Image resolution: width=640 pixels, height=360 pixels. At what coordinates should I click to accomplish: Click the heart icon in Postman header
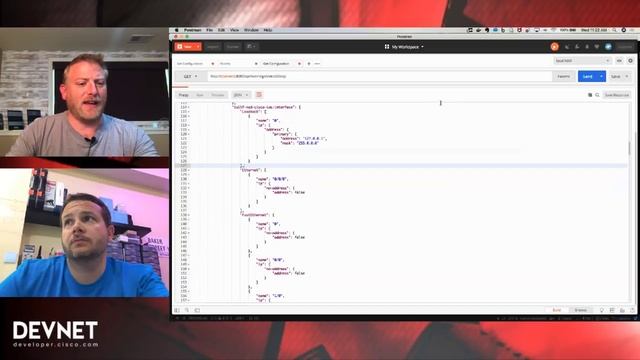(x=597, y=47)
